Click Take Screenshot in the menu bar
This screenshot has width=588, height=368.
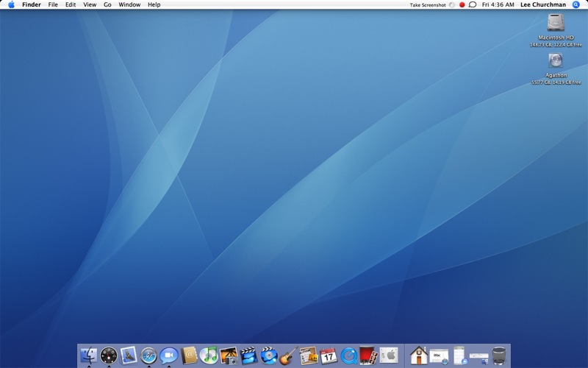(428, 5)
